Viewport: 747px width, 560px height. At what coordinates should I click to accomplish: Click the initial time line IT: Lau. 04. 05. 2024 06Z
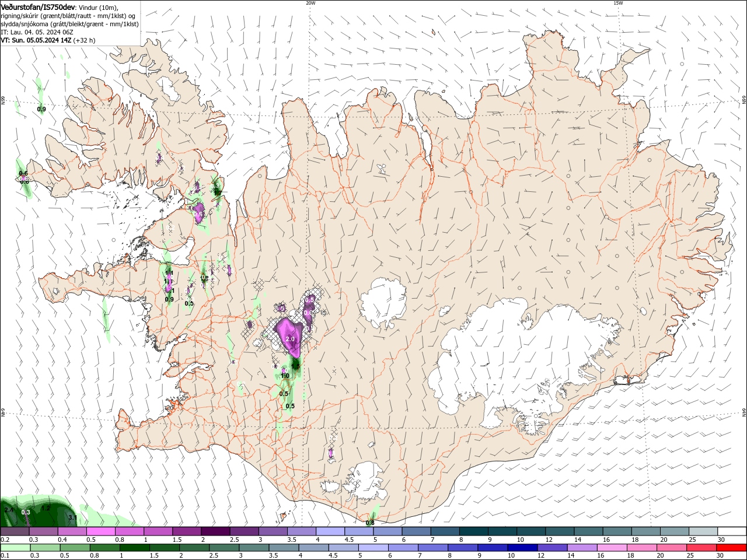coord(36,33)
